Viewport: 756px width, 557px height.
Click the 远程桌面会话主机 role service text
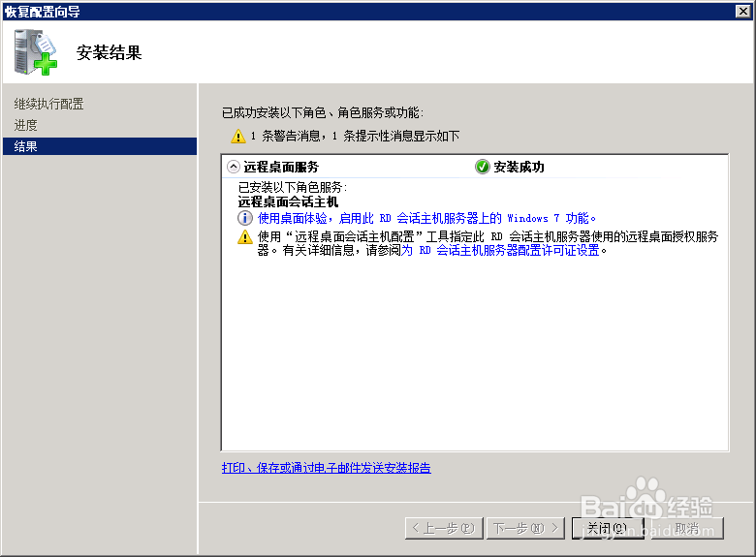tap(288, 201)
